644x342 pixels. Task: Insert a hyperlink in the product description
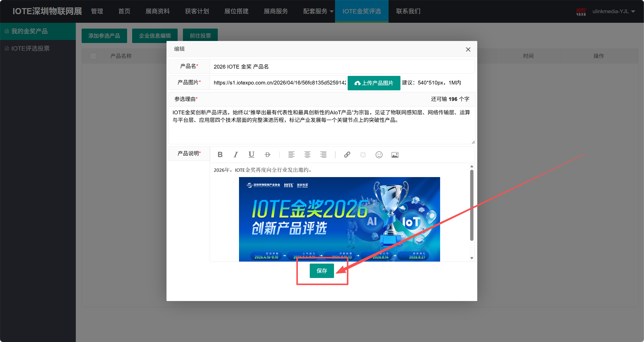click(347, 155)
